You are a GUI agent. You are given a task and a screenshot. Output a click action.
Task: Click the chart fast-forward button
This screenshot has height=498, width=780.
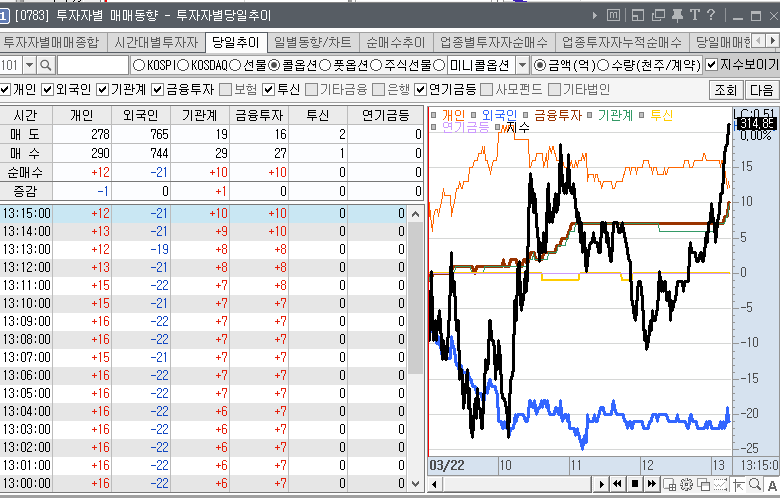[650, 484]
